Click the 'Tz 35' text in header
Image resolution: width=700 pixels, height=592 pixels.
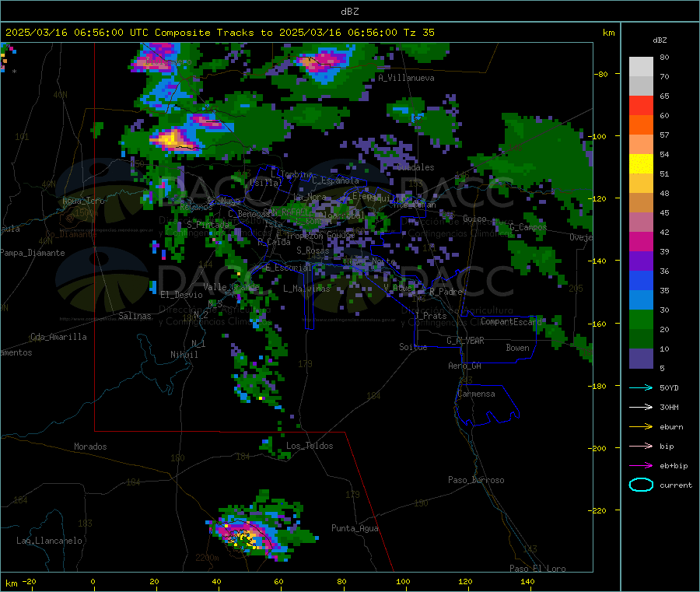click(x=418, y=33)
